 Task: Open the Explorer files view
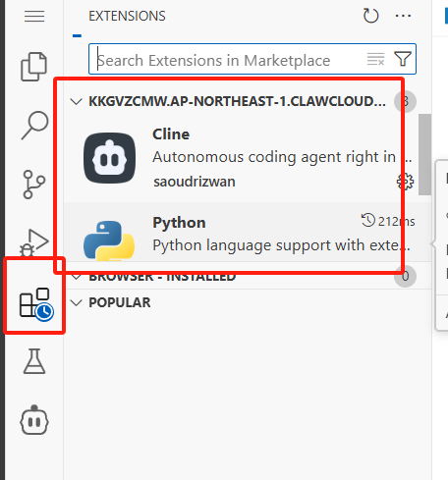click(34, 67)
